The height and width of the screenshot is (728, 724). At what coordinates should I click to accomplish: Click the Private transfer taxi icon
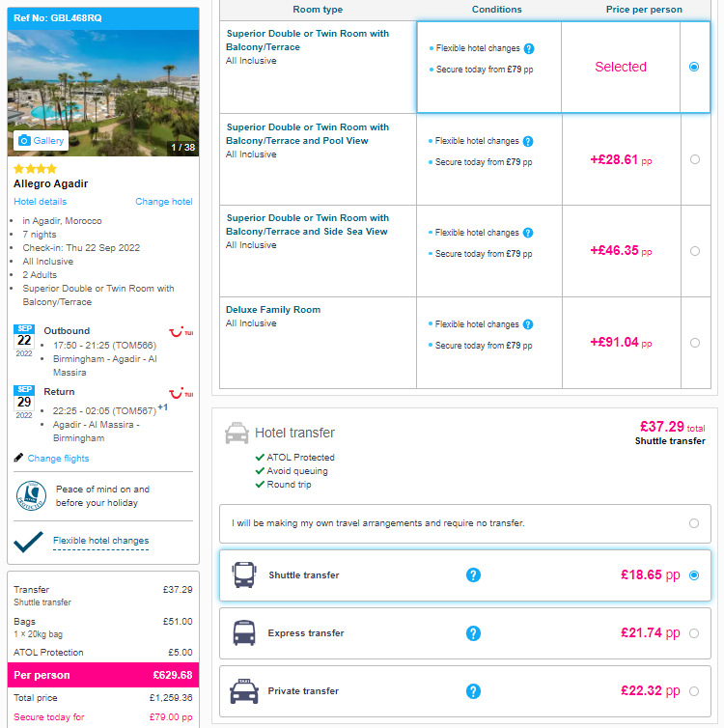coord(244,691)
